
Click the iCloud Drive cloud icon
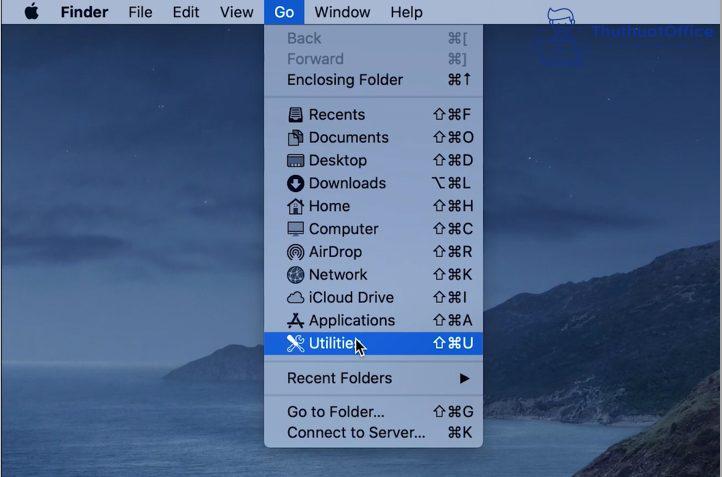295,297
